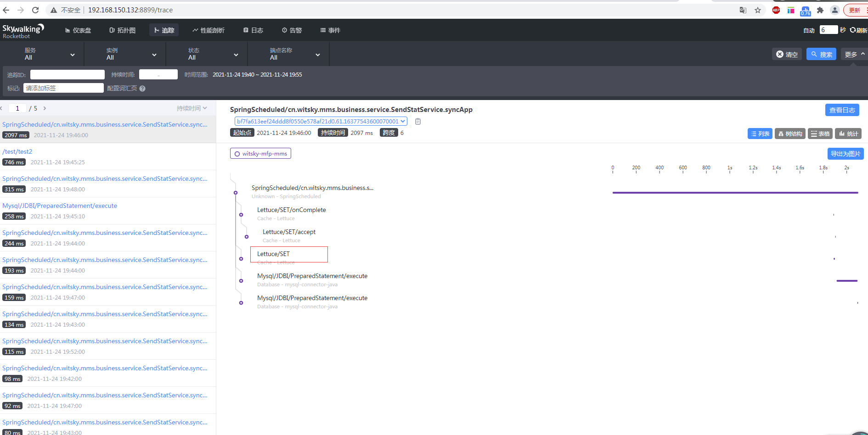Switch to the 表格 table view icon

[820, 134]
